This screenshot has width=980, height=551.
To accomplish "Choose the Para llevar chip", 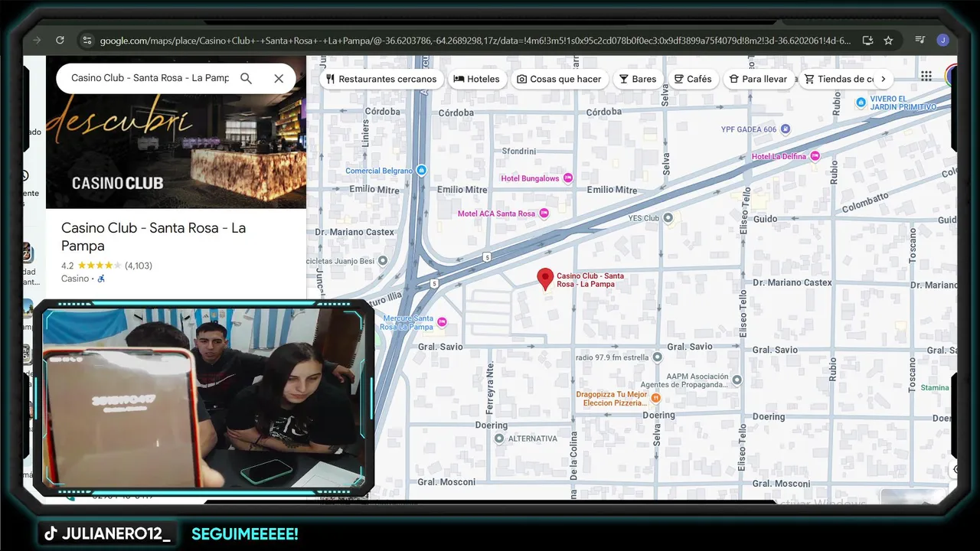I will [x=759, y=79].
